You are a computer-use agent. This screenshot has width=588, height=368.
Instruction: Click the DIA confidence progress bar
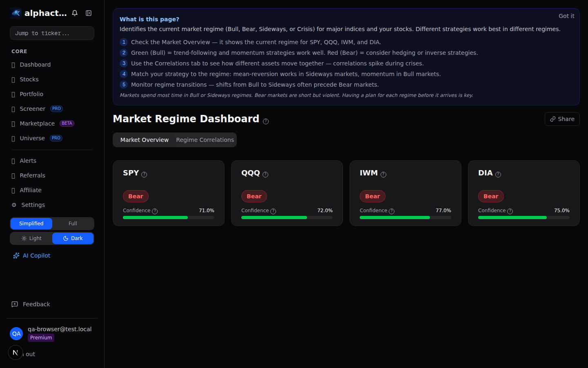point(523,217)
